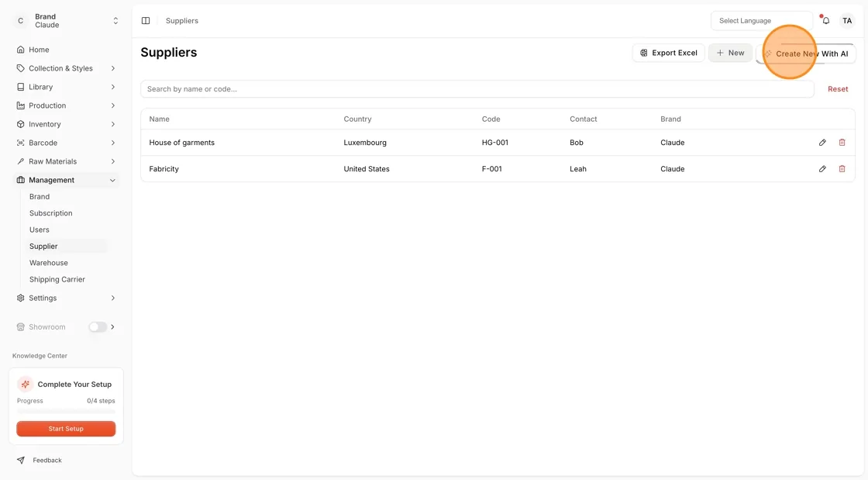Expand the Raw Materials chevron

pyautogui.click(x=113, y=161)
